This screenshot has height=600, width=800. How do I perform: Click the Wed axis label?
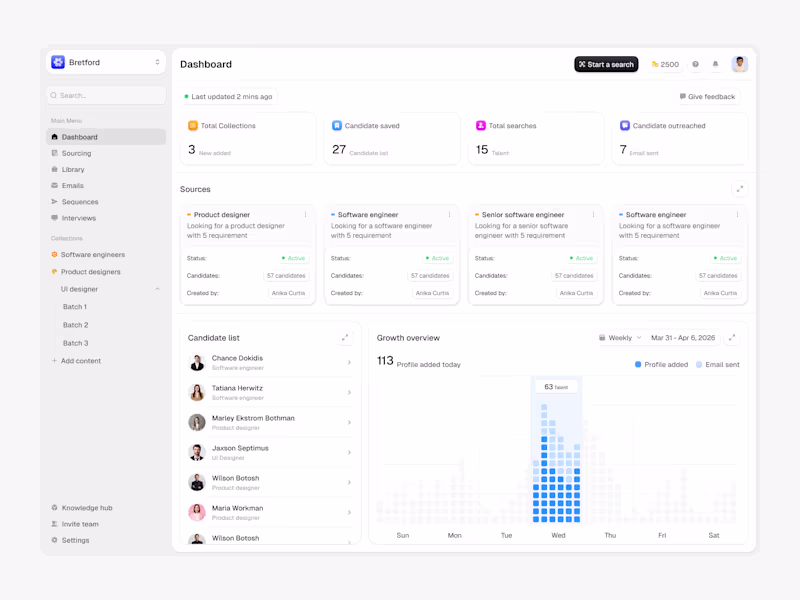pos(558,535)
